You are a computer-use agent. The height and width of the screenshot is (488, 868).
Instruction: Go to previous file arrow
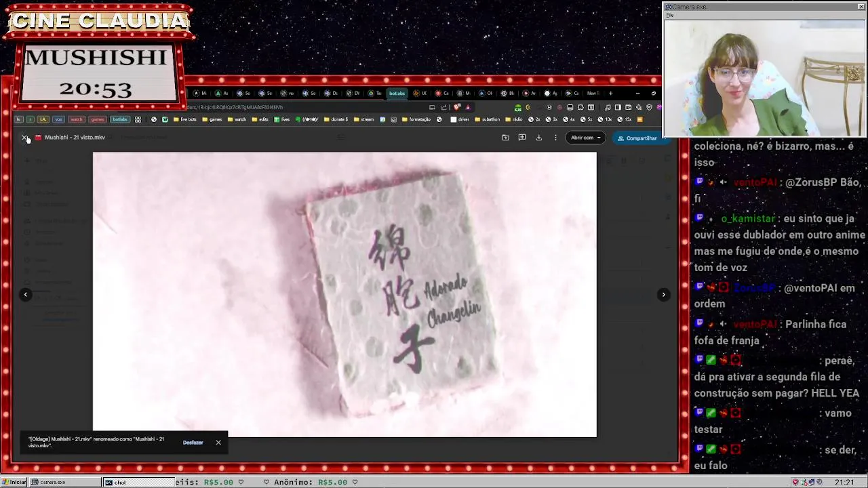[x=26, y=294]
